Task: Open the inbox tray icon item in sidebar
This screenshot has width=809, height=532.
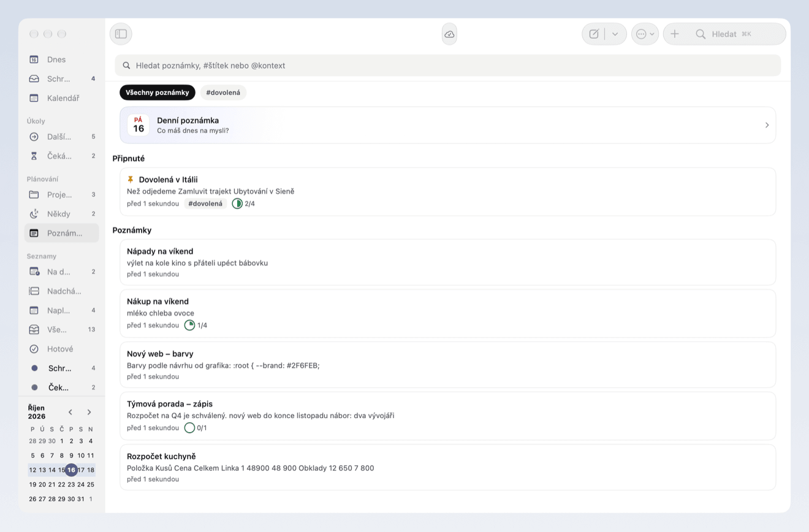Action: (x=34, y=78)
